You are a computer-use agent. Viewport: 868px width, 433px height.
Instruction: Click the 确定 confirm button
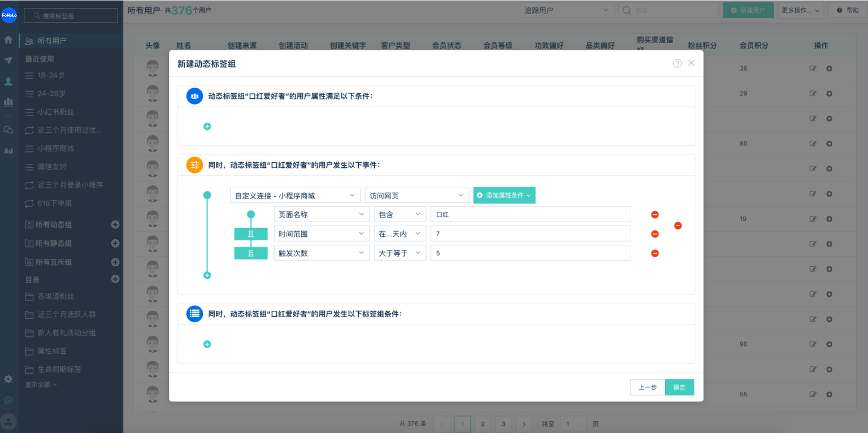click(679, 387)
